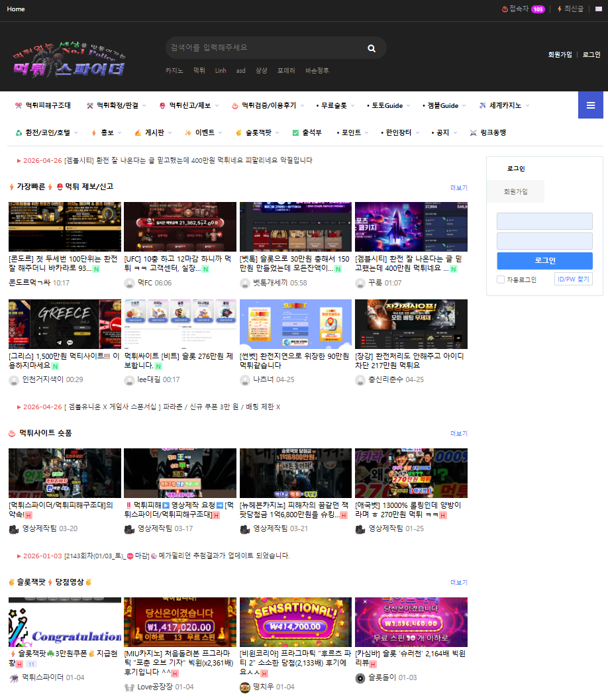608x700 pixels.
Task: Select the 회원가입 tab in login panel
Action: coord(515,191)
